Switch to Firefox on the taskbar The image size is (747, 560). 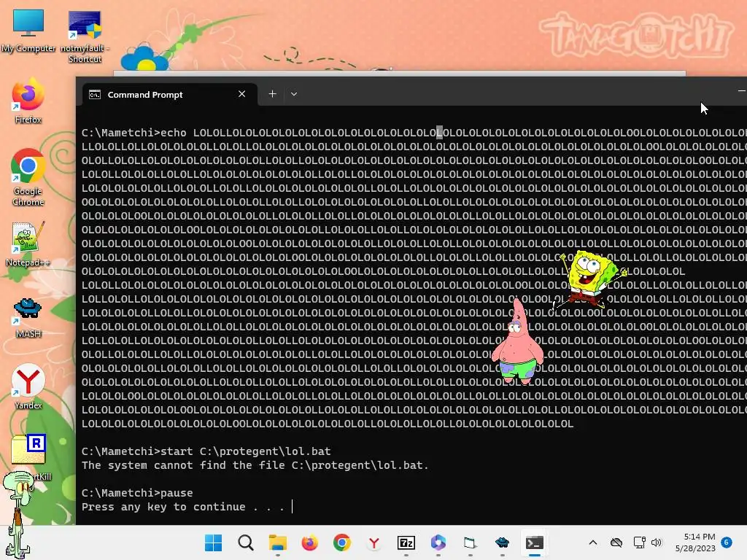tap(309, 542)
